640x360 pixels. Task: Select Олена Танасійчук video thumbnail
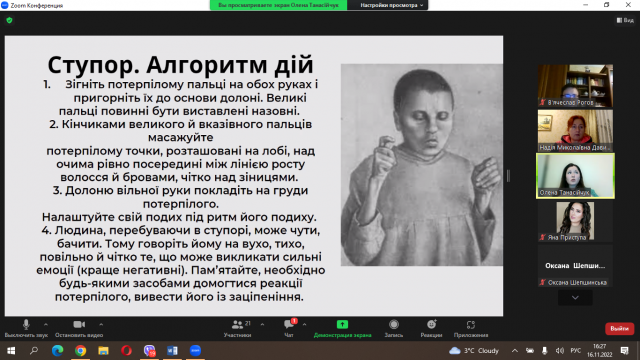(x=575, y=176)
